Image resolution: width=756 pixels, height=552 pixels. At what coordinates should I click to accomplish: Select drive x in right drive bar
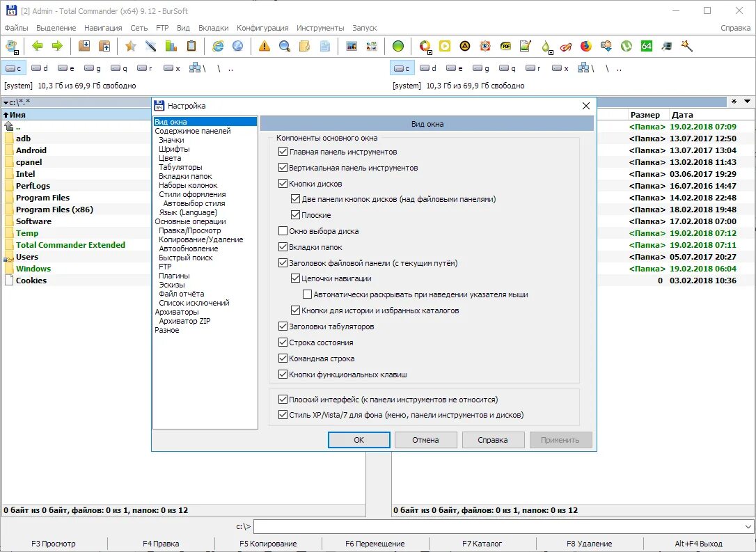pyautogui.click(x=560, y=68)
